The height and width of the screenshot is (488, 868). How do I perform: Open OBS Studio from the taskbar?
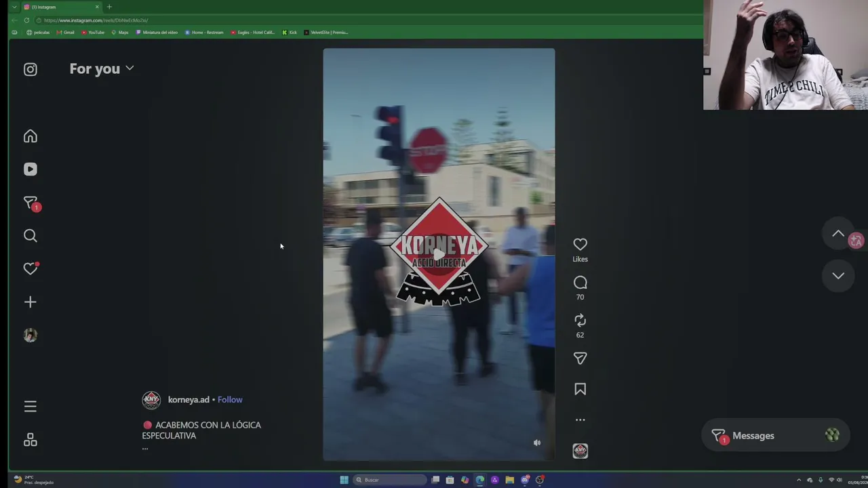pyautogui.click(x=540, y=480)
